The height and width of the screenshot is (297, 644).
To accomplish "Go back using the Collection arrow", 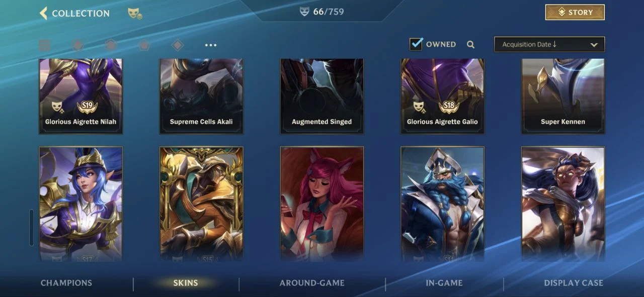I will point(43,13).
